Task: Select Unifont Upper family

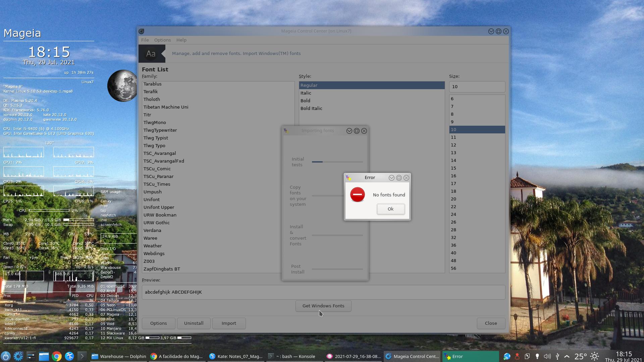Action: [x=218, y=207]
